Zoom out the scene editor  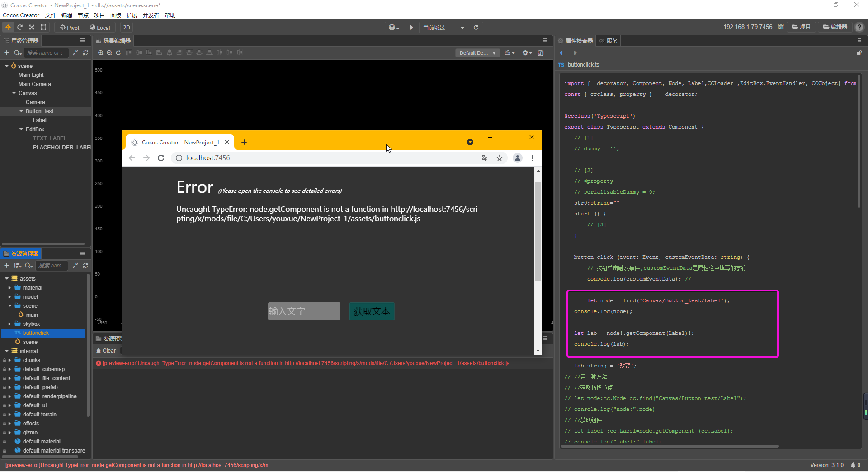(x=109, y=53)
